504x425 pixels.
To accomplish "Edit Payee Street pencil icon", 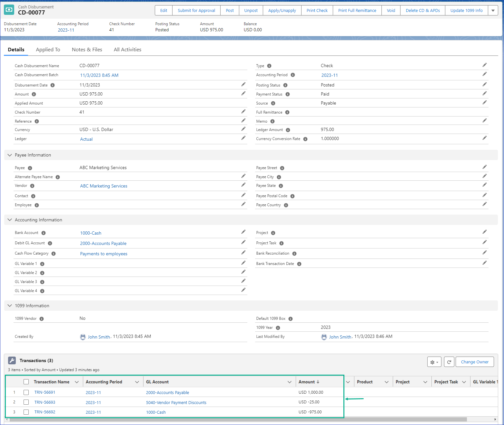I will pyautogui.click(x=485, y=167).
